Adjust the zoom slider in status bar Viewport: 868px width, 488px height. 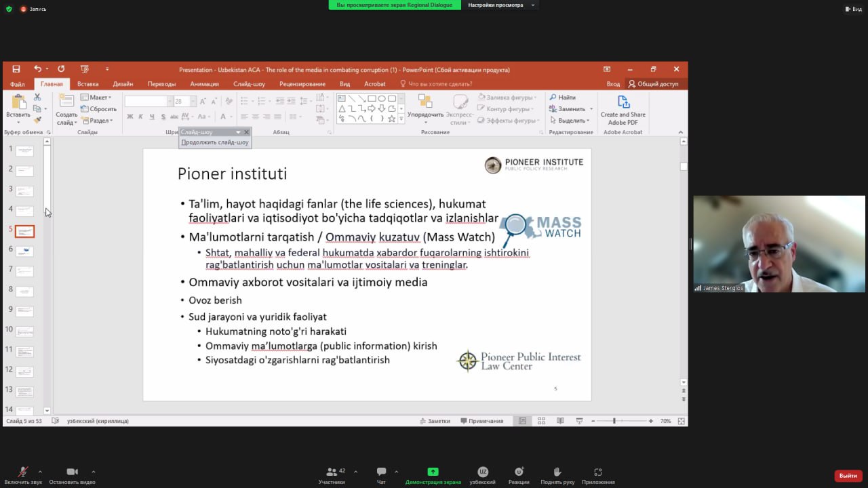(614, 421)
